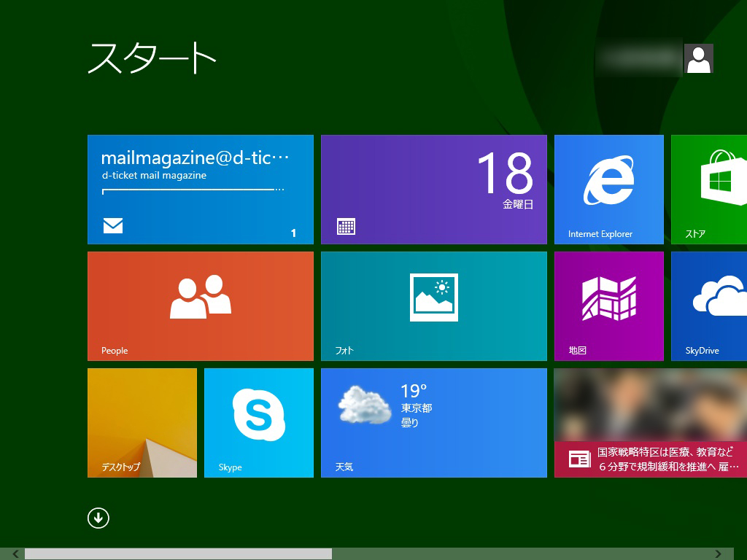Open the SkyDrive tile
747x560 pixels.
(709, 306)
